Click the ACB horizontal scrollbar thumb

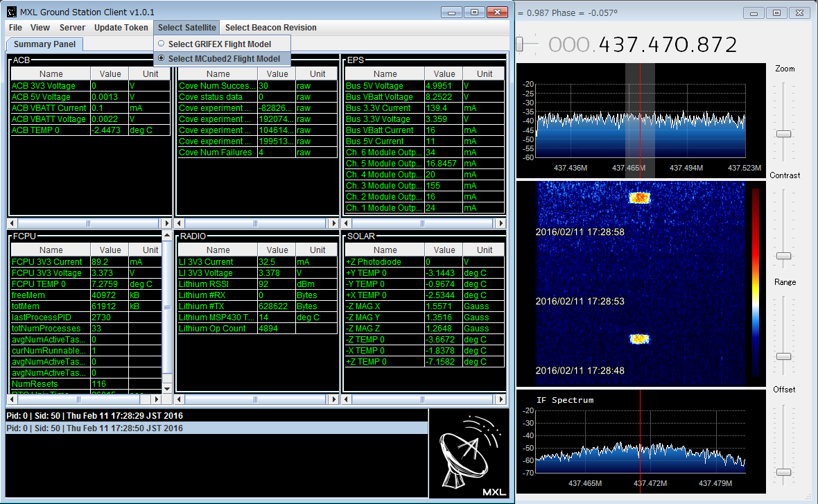tap(88, 223)
